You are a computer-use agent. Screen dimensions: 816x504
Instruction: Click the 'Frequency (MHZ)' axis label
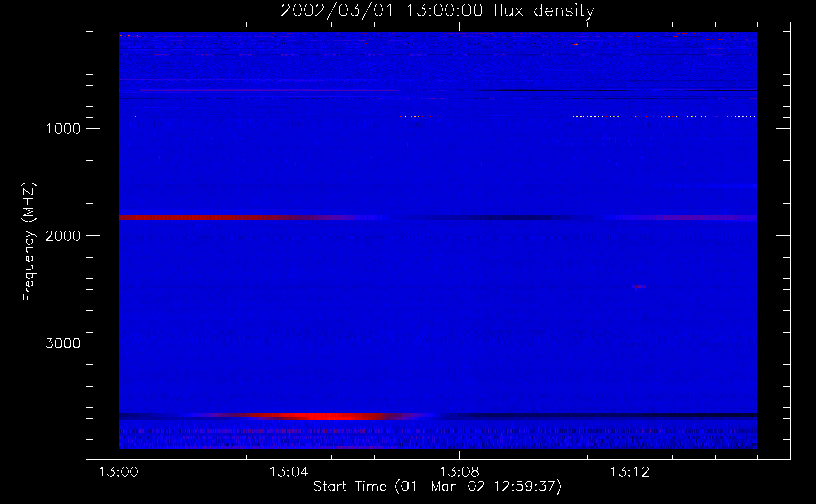(29, 242)
